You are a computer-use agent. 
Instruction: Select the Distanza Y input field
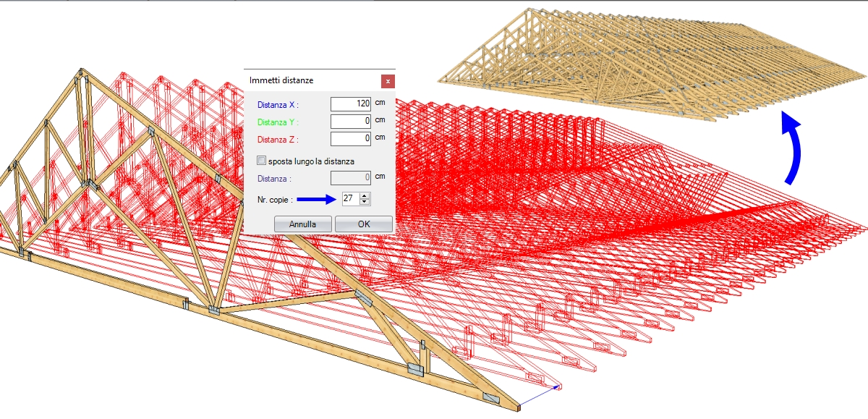[350, 122]
